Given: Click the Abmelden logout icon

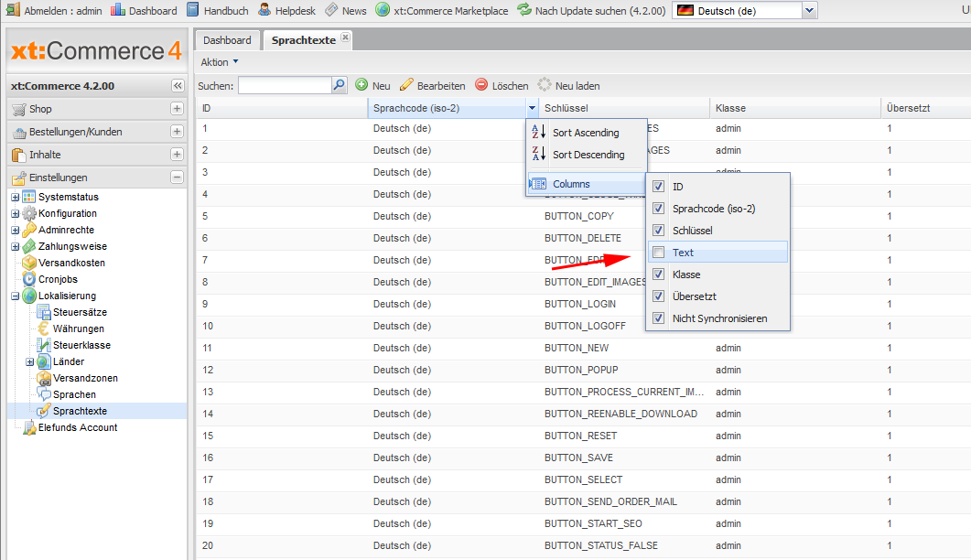Looking at the screenshot, I should click(x=13, y=9).
